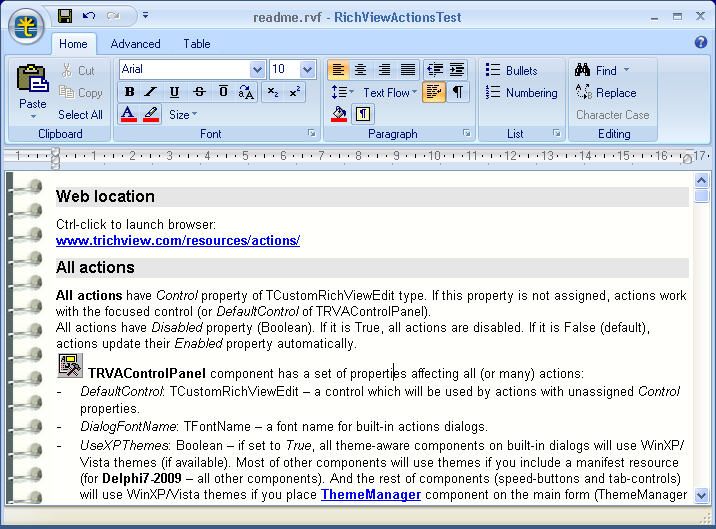Open the Arial font name dropdown
Viewport: 716px width, 529px height.
pos(258,69)
